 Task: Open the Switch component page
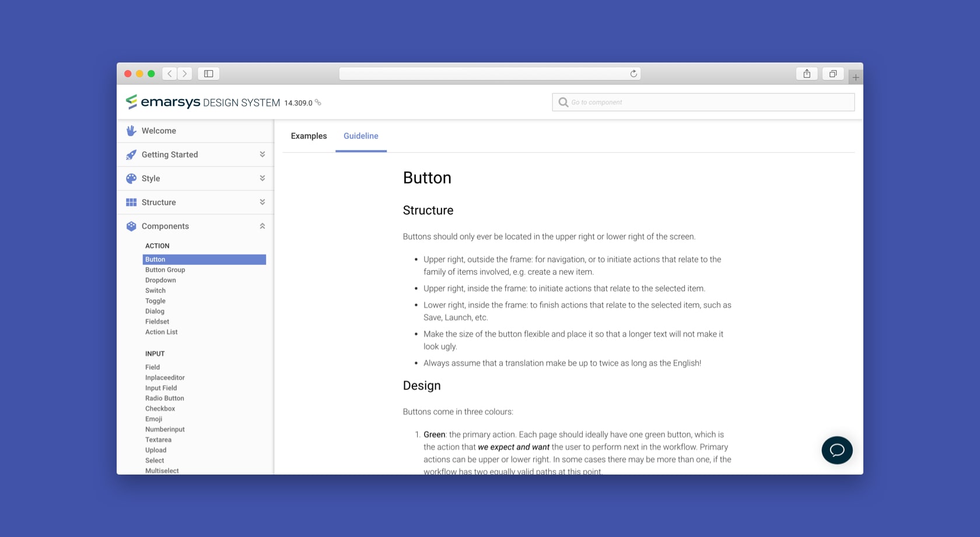point(155,291)
